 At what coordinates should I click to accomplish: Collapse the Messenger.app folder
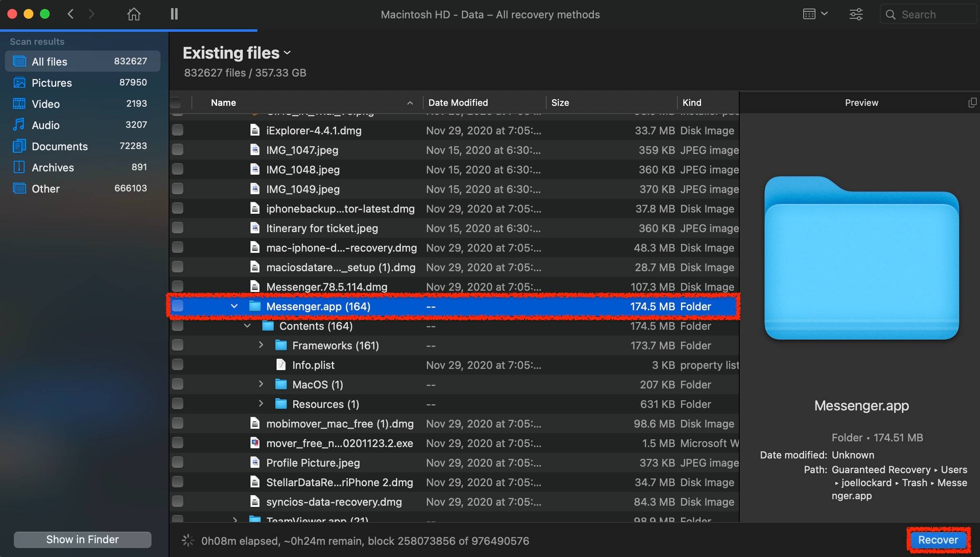click(x=234, y=306)
